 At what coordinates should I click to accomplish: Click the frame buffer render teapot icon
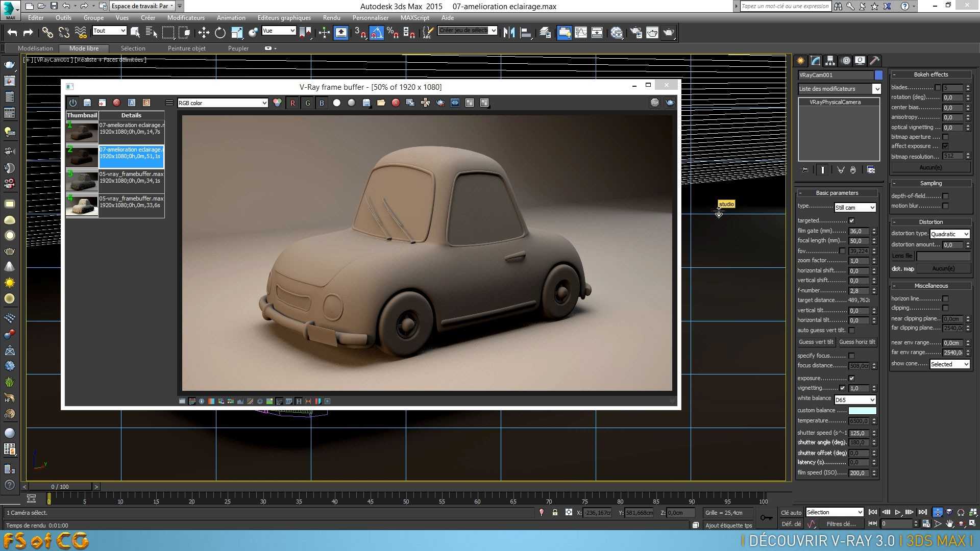pyautogui.click(x=670, y=103)
